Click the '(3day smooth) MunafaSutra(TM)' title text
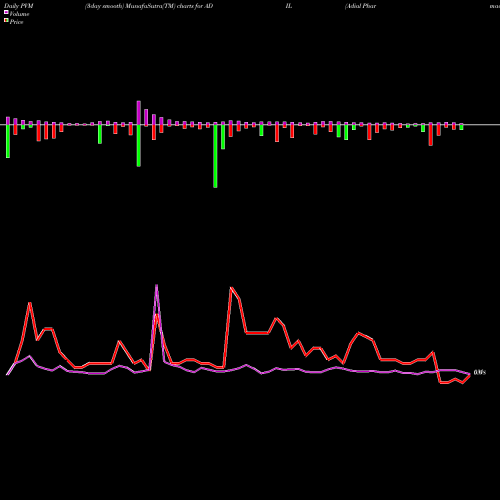 coord(130,6)
